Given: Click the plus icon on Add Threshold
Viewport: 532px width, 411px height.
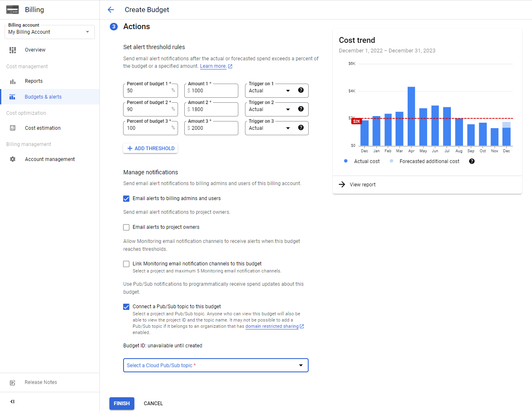Looking at the screenshot, I should click(130, 149).
